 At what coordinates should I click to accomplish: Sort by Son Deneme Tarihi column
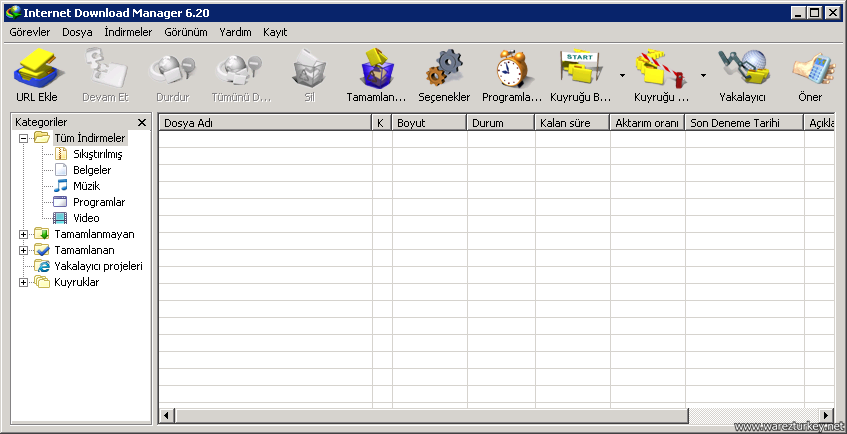744,123
